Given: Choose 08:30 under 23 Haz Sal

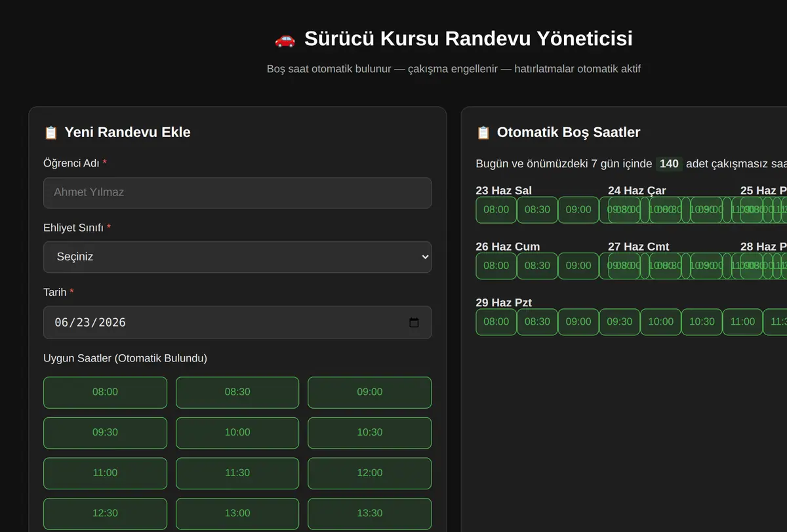Looking at the screenshot, I should [x=537, y=210].
